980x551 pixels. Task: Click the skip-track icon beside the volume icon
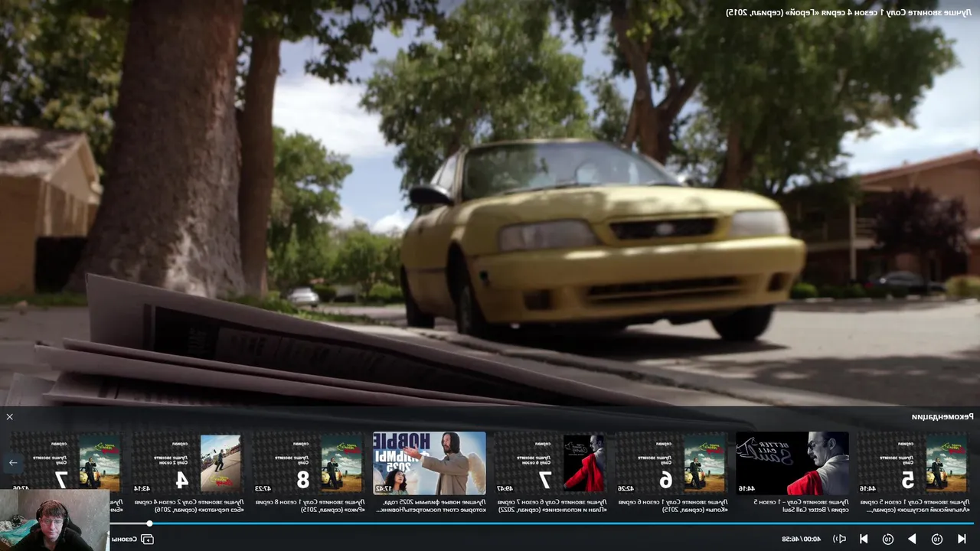tap(864, 539)
